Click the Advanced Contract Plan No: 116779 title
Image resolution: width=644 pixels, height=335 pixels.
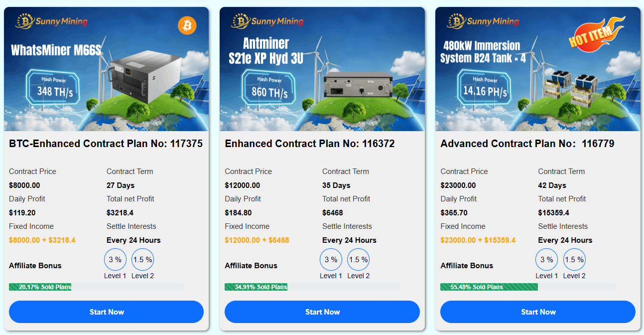527,144
